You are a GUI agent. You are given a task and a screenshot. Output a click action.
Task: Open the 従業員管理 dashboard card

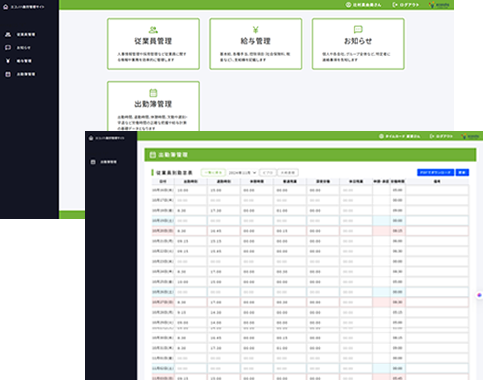[153, 44]
